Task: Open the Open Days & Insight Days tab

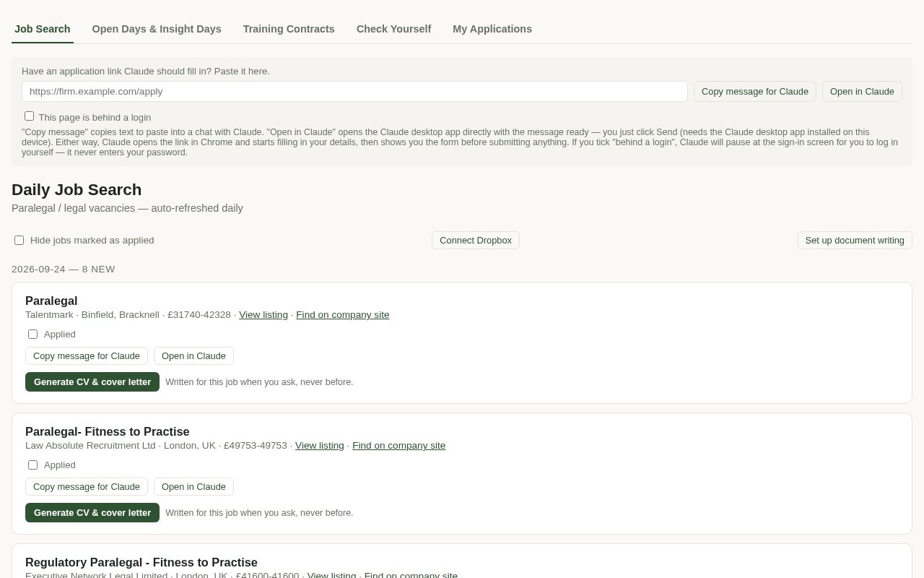Action: tap(157, 29)
